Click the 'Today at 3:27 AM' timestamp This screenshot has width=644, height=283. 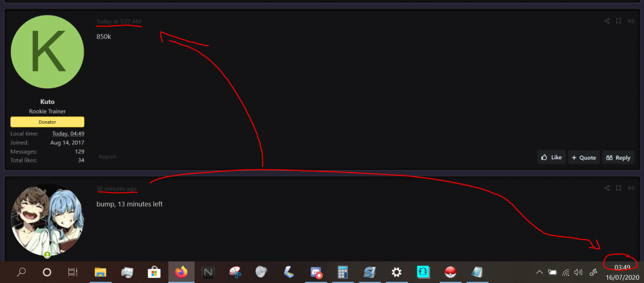(119, 21)
